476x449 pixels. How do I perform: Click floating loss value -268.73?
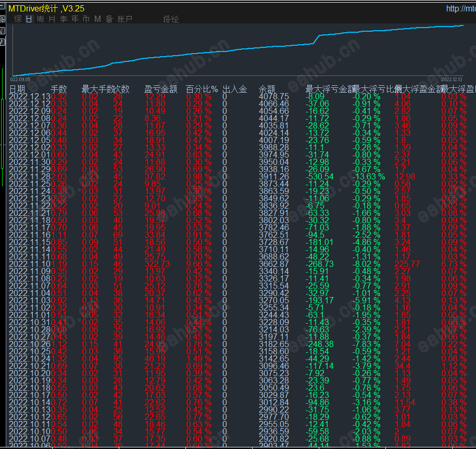319,264
